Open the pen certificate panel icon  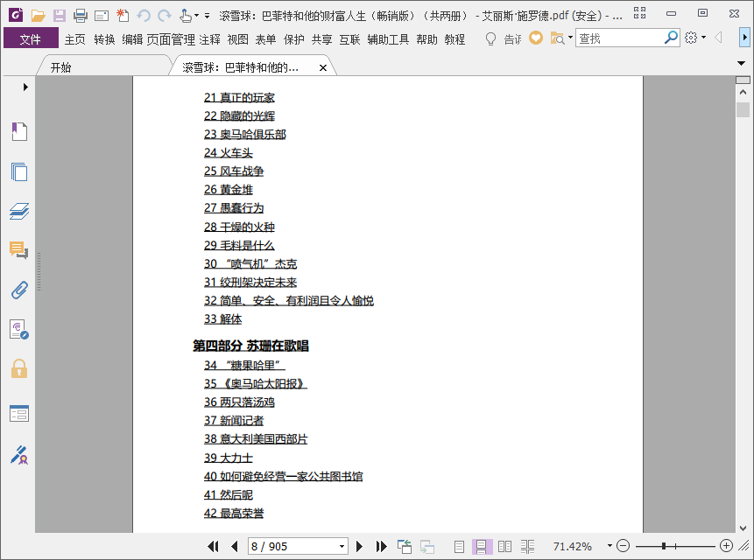(x=19, y=455)
